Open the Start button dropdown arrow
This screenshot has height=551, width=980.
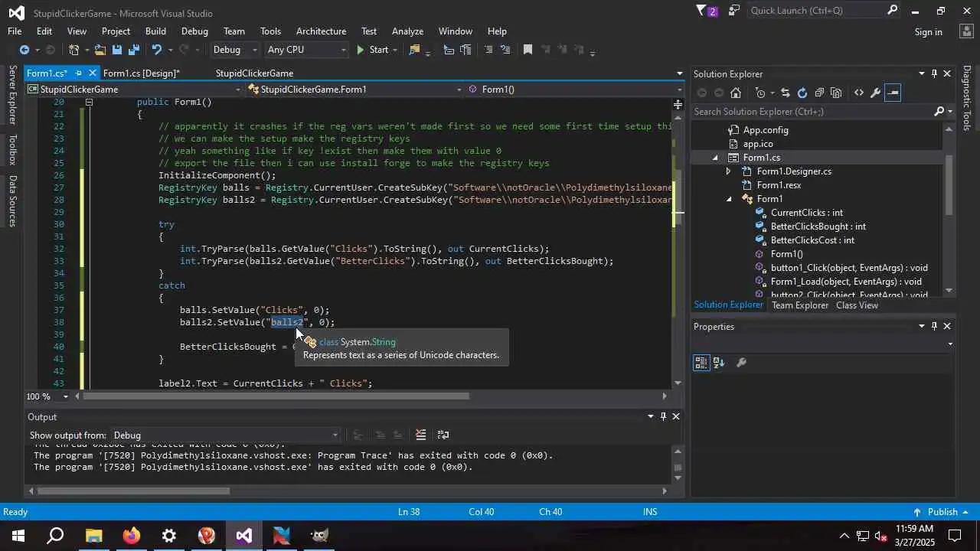click(x=395, y=50)
